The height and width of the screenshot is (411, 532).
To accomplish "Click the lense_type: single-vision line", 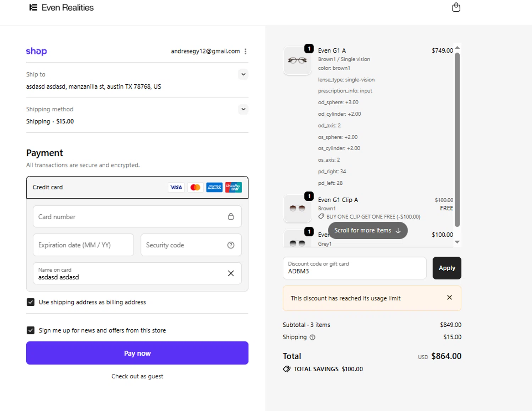I will point(346,80).
